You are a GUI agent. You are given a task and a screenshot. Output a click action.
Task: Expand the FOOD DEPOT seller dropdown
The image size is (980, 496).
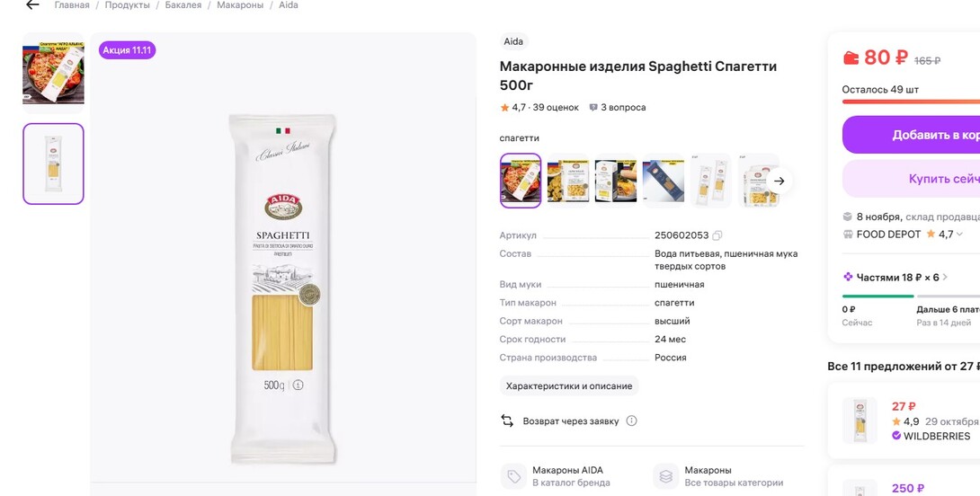(959, 234)
